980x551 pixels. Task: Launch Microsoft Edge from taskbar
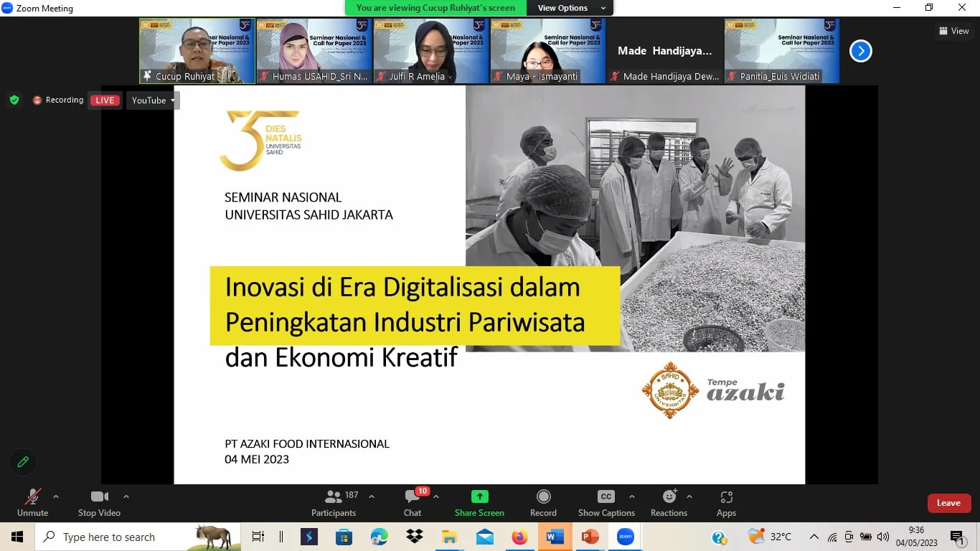click(379, 537)
